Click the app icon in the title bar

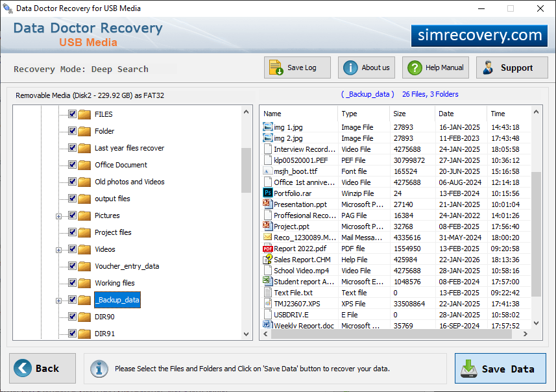[8, 8]
